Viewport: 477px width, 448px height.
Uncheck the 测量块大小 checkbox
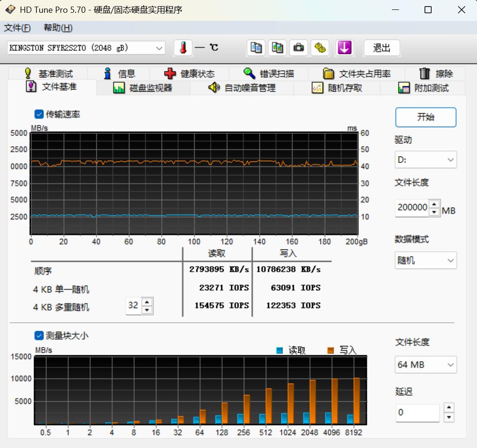[39, 335]
